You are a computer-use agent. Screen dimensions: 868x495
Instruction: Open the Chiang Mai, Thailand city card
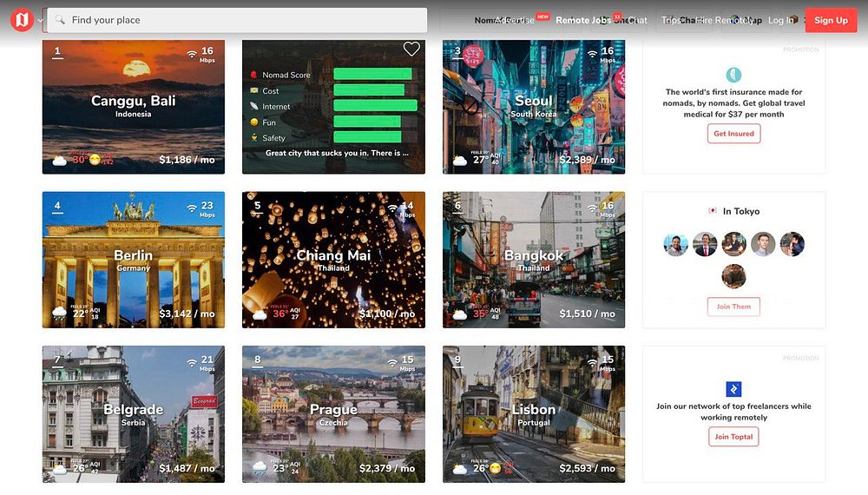tap(334, 260)
